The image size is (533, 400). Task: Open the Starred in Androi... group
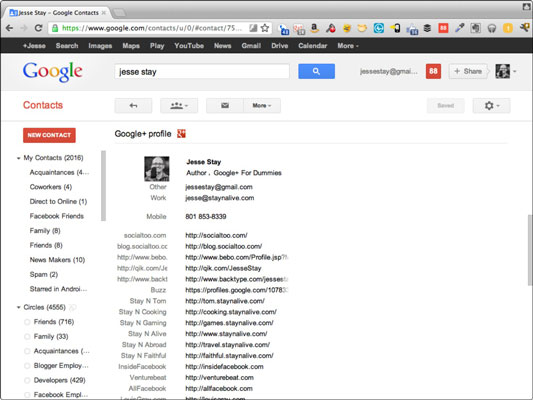[58, 289]
